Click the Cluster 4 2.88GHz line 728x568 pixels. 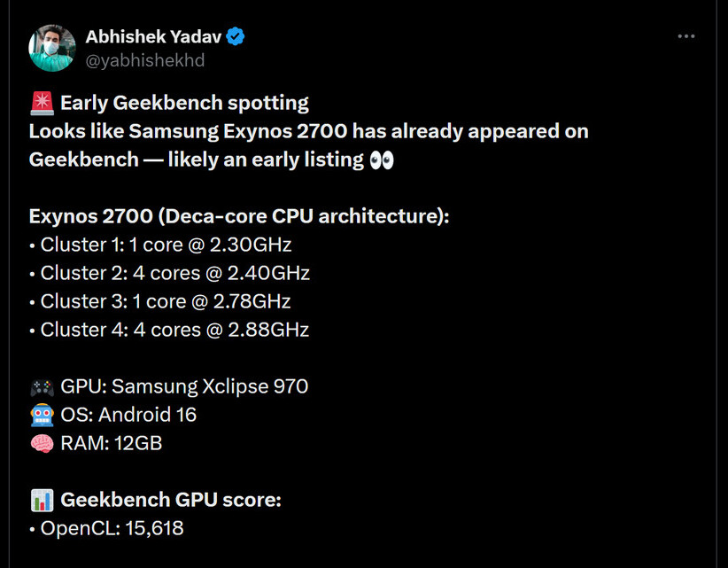pyautogui.click(x=174, y=330)
